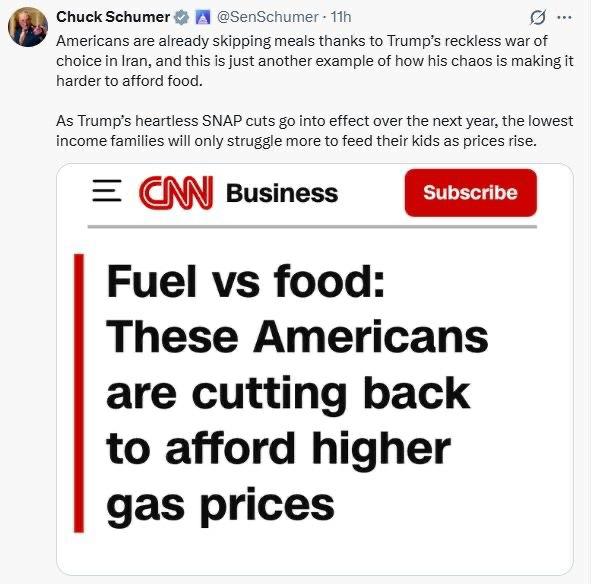Click the purple affiliation badge icon
Viewport: 606px width, 584px height.
pos(201,17)
